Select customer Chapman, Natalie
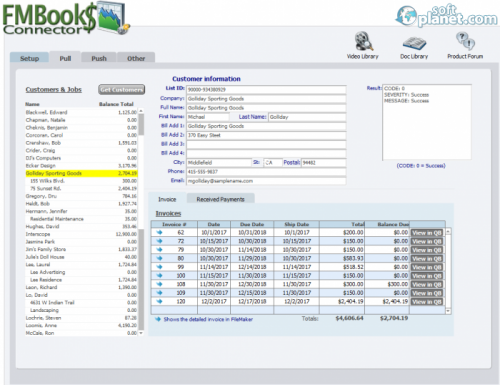500x385 pixels. point(81,120)
